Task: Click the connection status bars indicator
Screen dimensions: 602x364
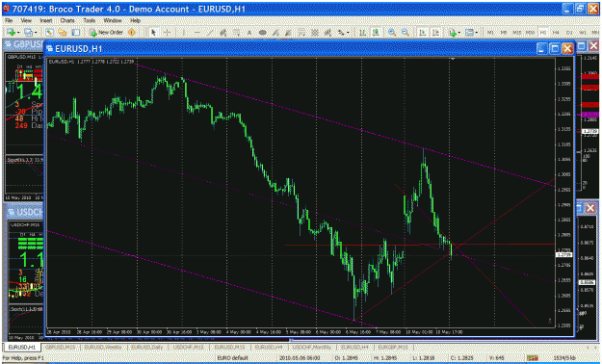Action: point(532,358)
